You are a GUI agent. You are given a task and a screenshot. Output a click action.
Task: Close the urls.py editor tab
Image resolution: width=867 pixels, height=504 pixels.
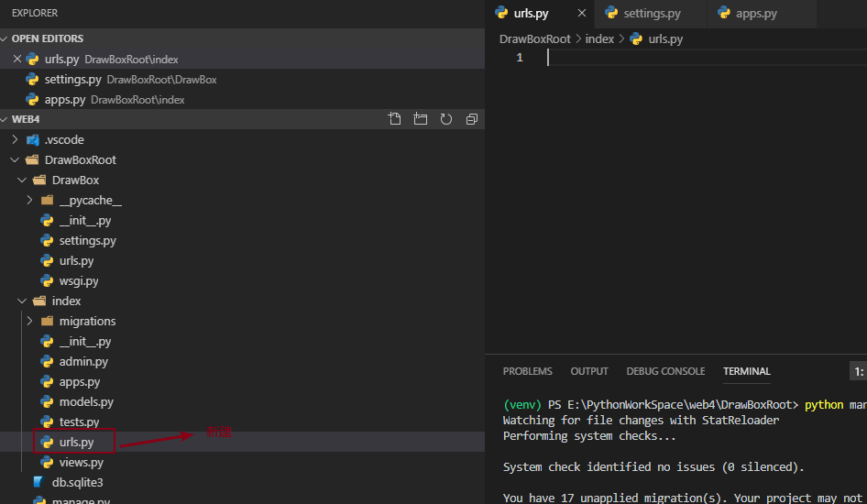[x=582, y=13]
